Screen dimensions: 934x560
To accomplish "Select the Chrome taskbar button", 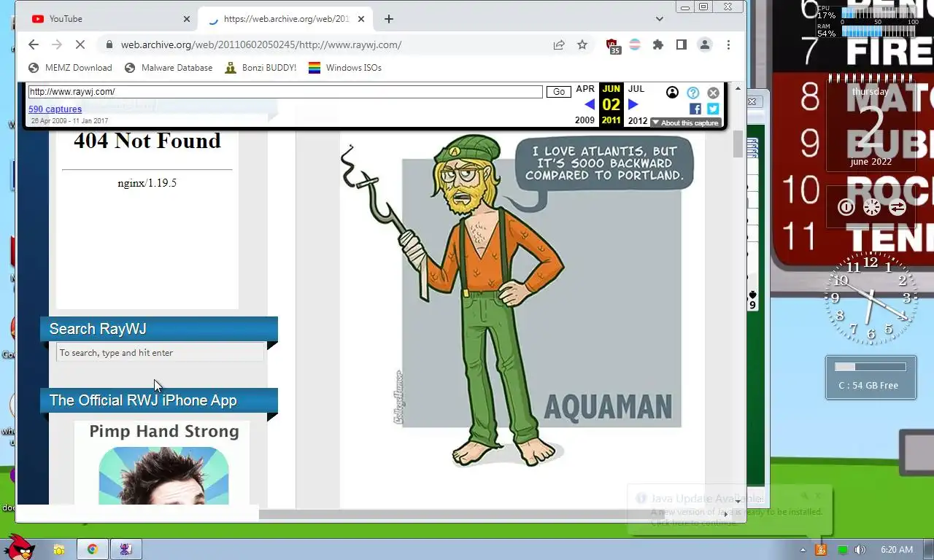I will (93, 550).
